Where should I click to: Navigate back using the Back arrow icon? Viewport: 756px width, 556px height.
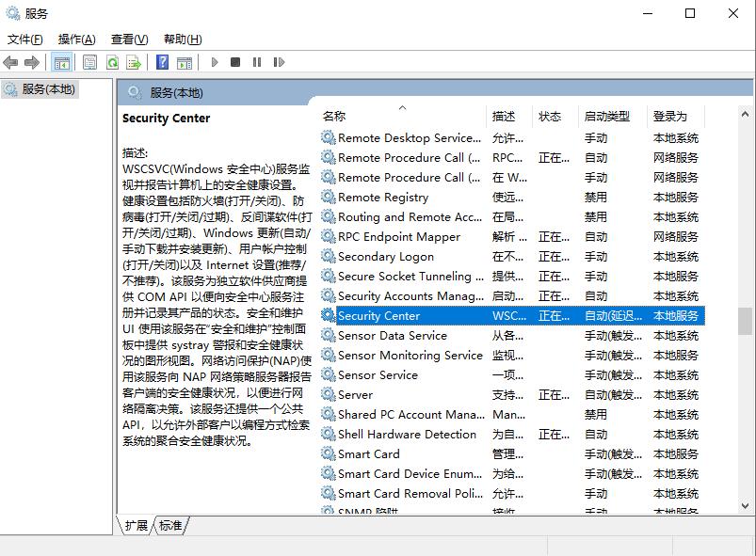click(x=11, y=62)
